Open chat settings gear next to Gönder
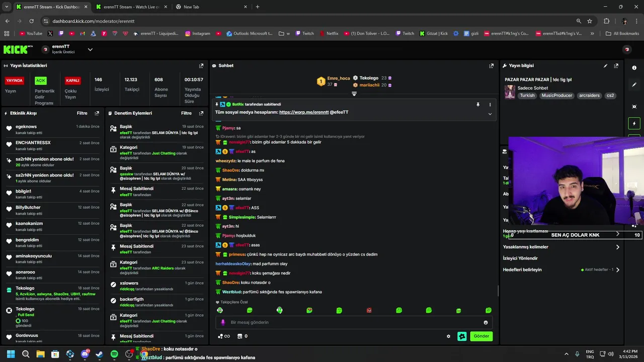The image size is (644, 362). [x=448, y=336]
